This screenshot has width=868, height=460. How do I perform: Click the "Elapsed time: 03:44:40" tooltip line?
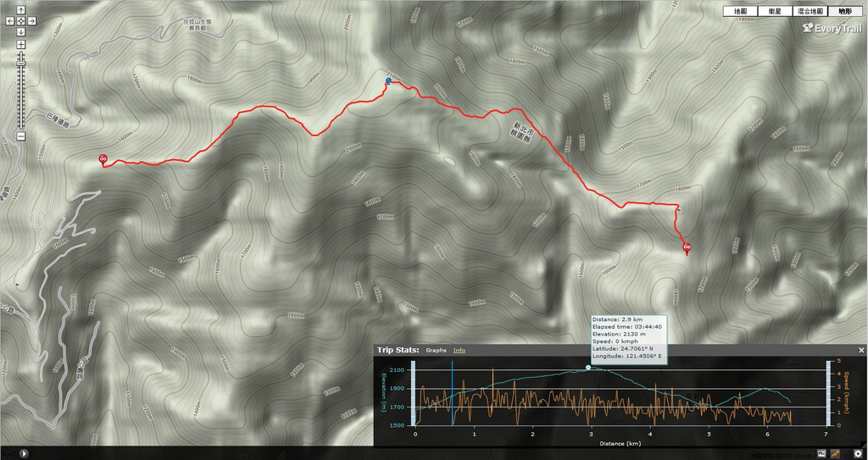626,327
